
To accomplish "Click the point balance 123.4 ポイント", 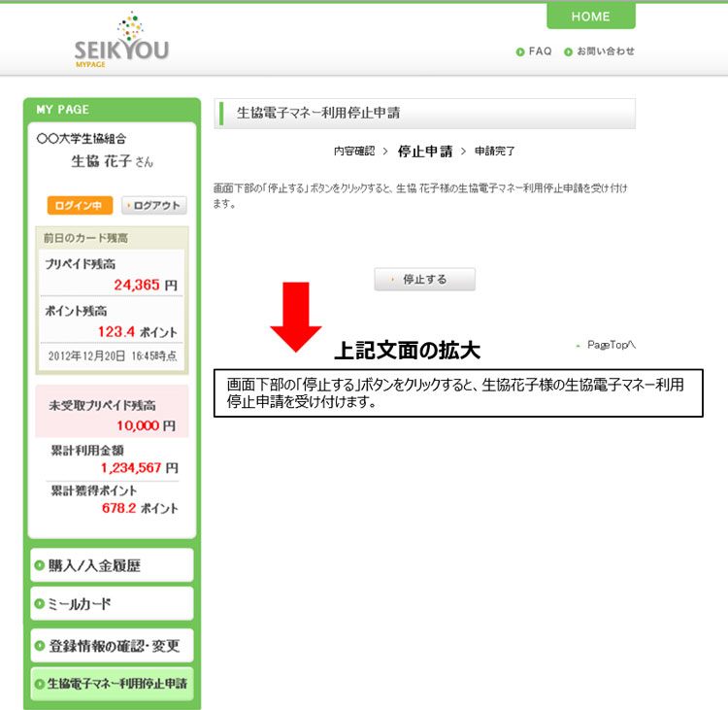I will [x=138, y=332].
